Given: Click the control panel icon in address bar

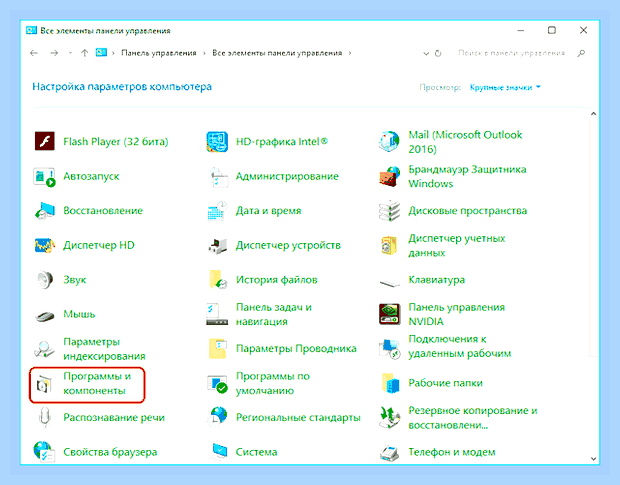Looking at the screenshot, I should [101, 53].
